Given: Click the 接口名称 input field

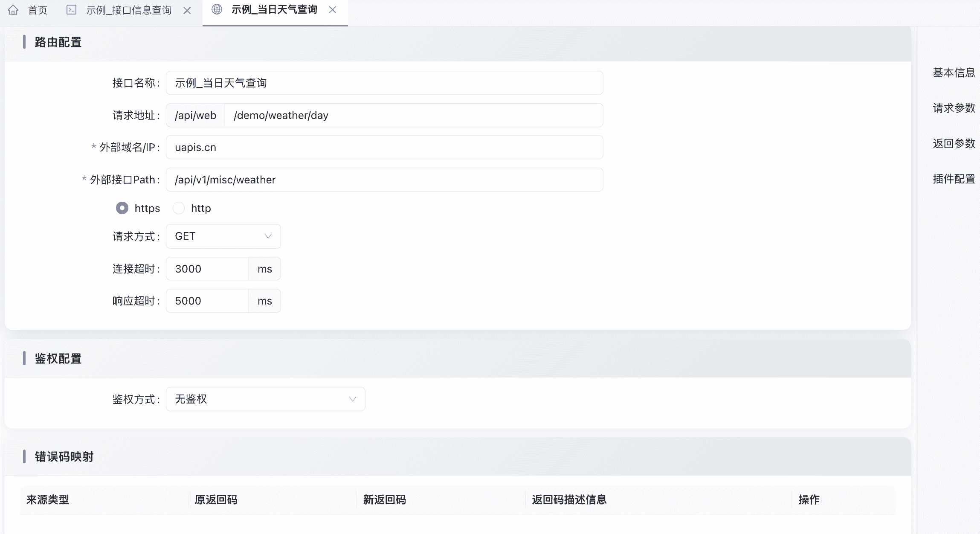Looking at the screenshot, I should coord(385,83).
